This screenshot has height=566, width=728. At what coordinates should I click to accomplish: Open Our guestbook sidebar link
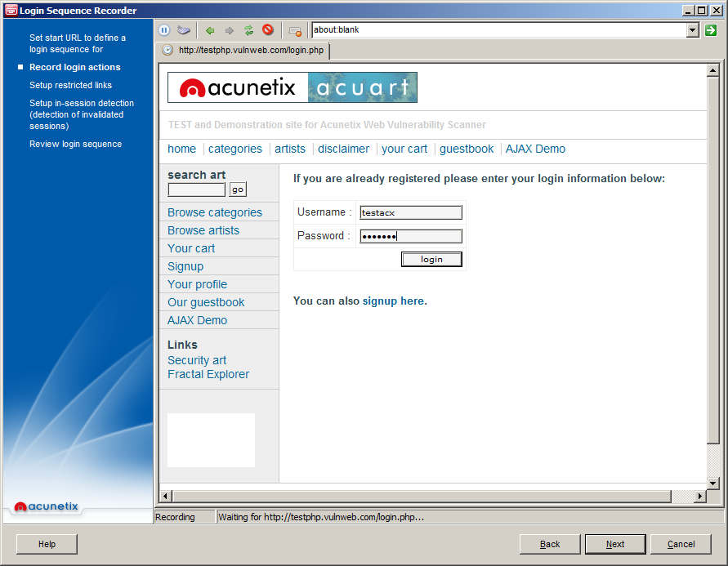pos(206,302)
